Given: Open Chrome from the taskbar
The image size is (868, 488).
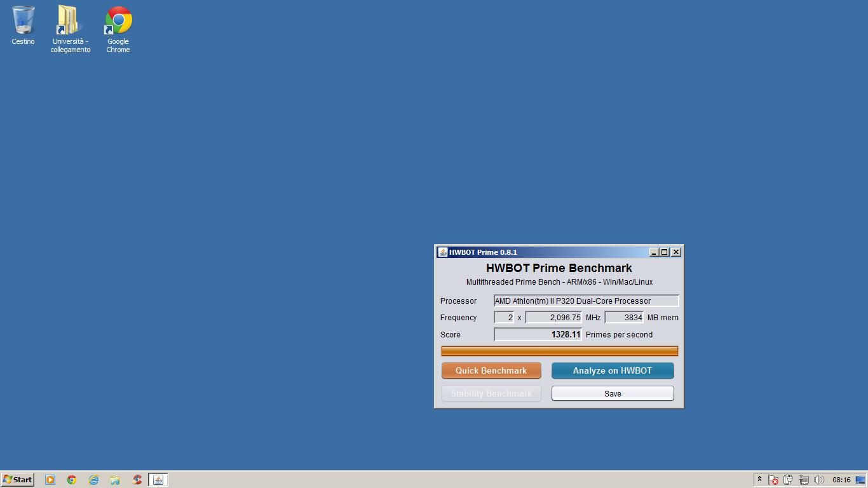Looking at the screenshot, I should (x=72, y=480).
